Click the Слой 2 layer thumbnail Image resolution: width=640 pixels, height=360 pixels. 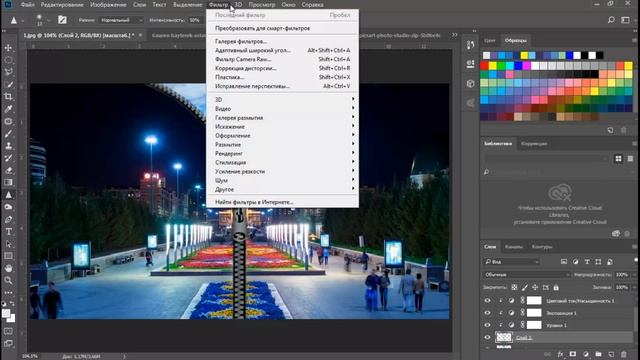(504, 337)
